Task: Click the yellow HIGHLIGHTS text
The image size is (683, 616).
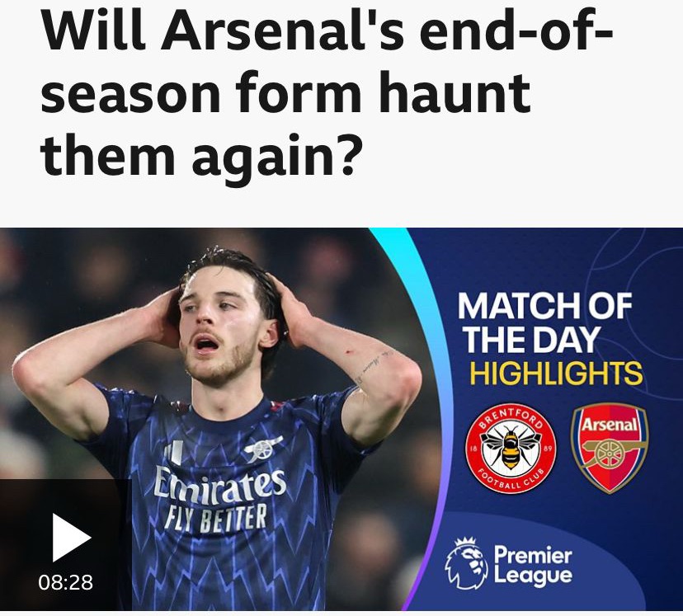Action: pyautogui.click(x=557, y=374)
